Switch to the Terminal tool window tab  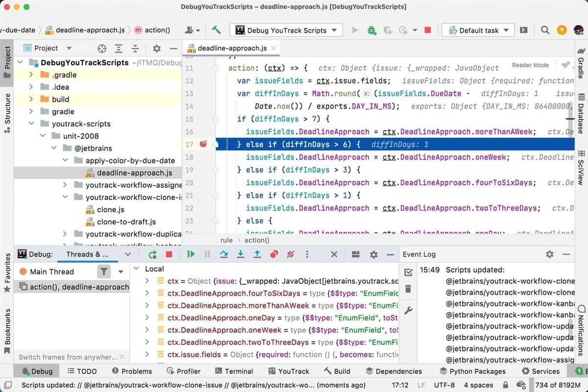coord(233,371)
